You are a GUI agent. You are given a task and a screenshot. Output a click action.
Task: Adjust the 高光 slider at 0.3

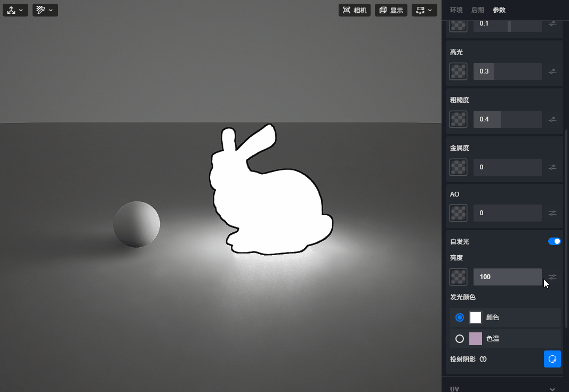[x=507, y=71]
